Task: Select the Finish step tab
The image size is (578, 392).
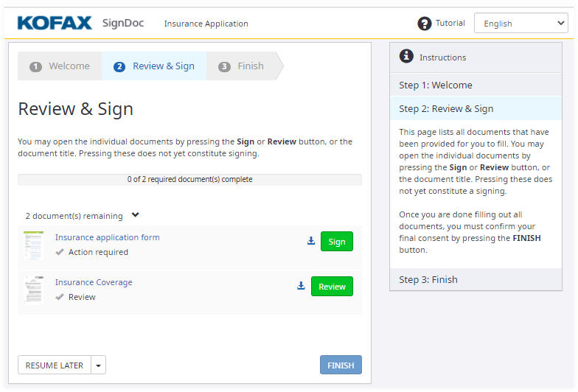Action: (x=242, y=66)
